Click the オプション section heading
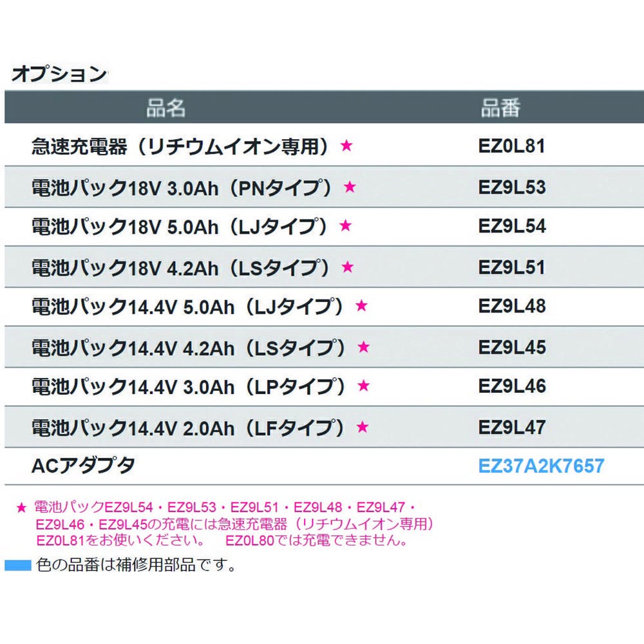The height and width of the screenshot is (644, 644). tap(59, 74)
